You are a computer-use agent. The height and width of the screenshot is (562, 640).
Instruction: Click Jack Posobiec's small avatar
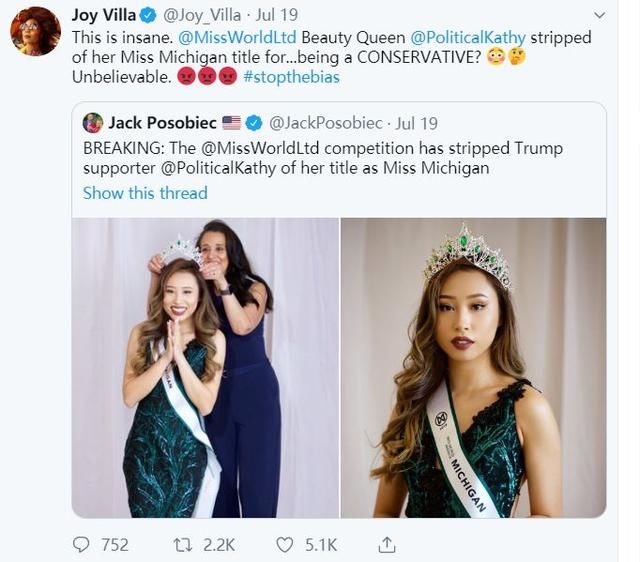tap(93, 123)
